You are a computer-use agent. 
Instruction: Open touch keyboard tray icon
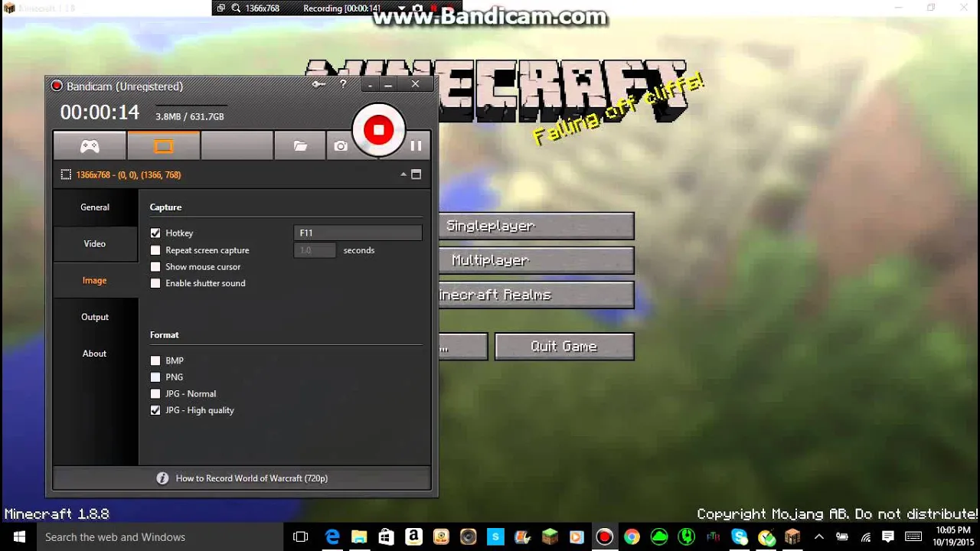912,537
